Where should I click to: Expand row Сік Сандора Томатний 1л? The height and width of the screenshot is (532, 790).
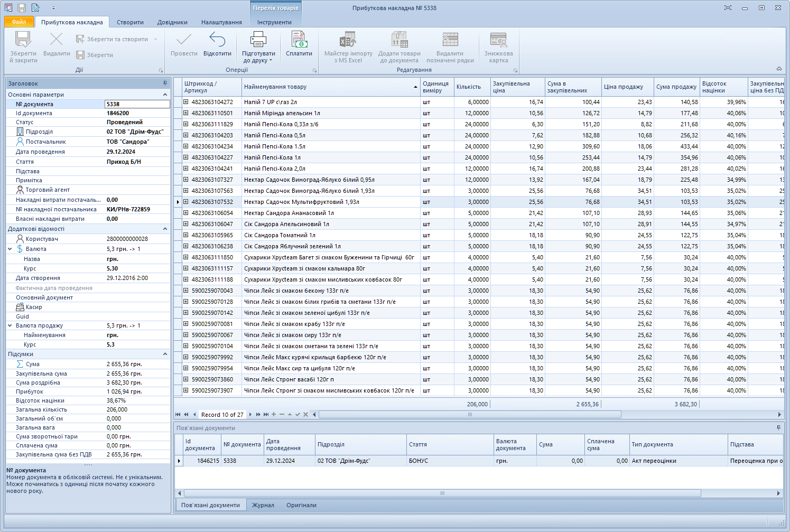[x=186, y=235]
